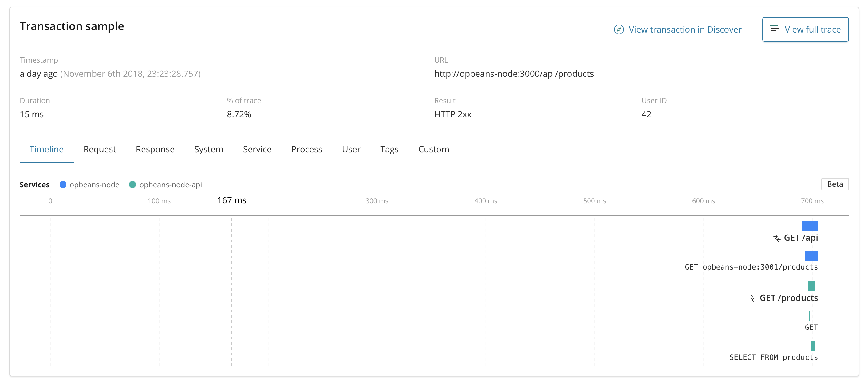
Task: Select the Process tab
Action: (x=306, y=149)
